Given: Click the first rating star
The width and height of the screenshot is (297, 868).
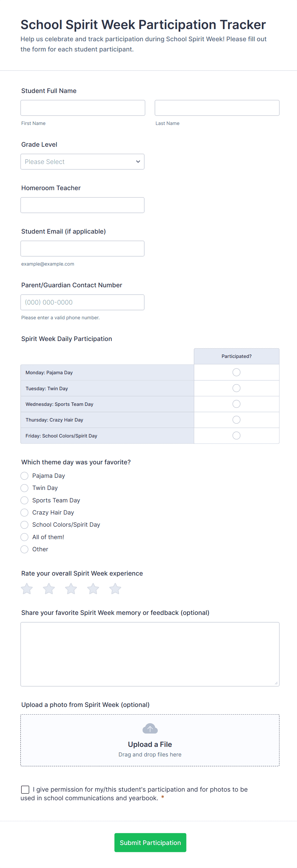Looking at the screenshot, I should [27, 589].
